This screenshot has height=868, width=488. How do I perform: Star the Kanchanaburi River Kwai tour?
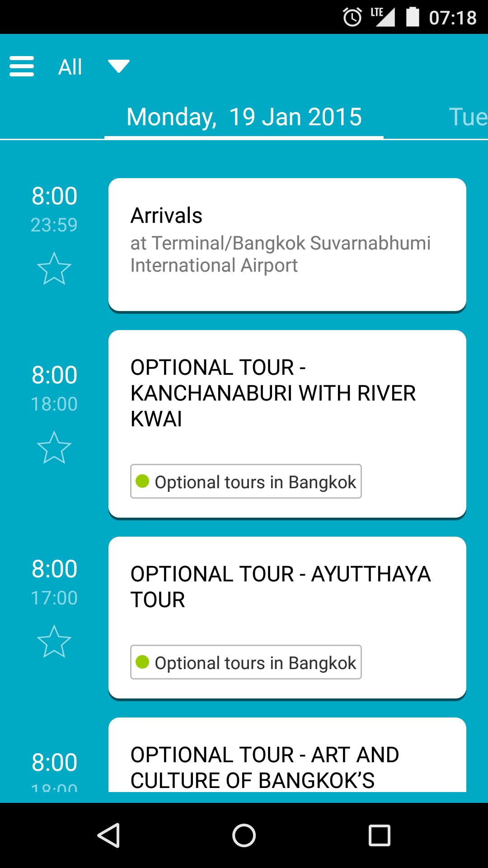tap(54, 448)
